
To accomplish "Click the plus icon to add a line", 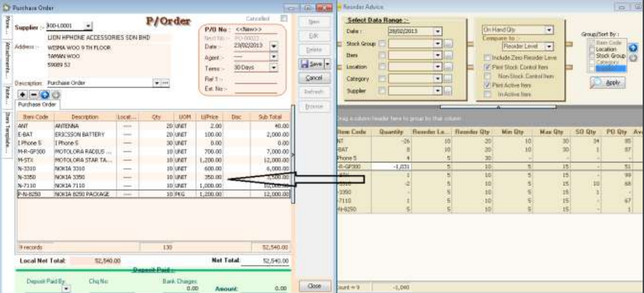I will point(23,94).
